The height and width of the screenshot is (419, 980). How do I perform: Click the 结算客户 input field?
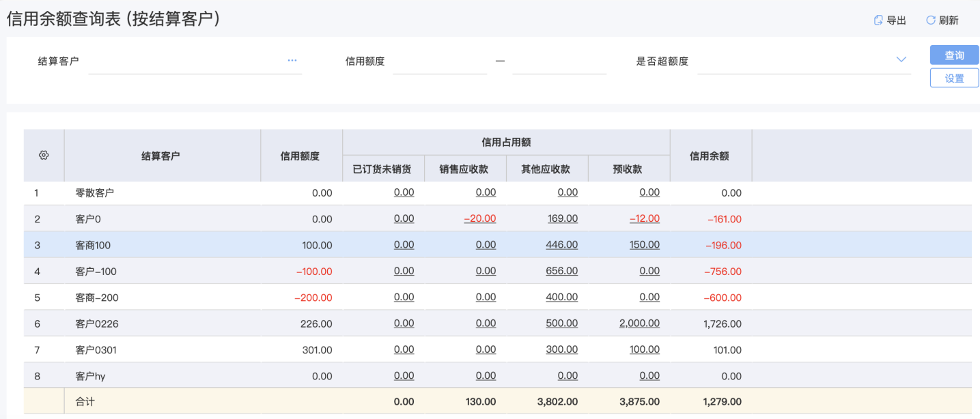(x=186, y=61)
